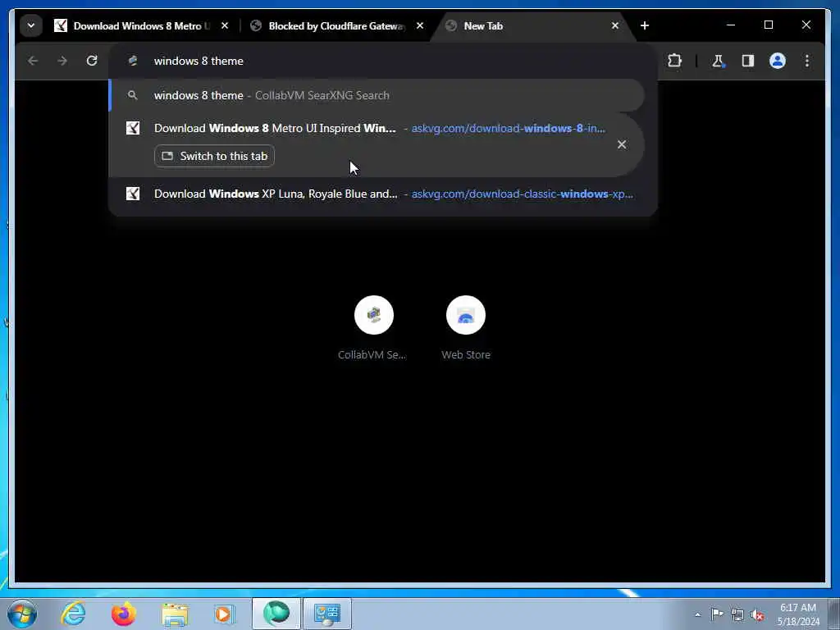Click the address bar showing windows 8 theme
This screenshot has height=630, width=840.
pyautogui.click(x=382, y=61)
